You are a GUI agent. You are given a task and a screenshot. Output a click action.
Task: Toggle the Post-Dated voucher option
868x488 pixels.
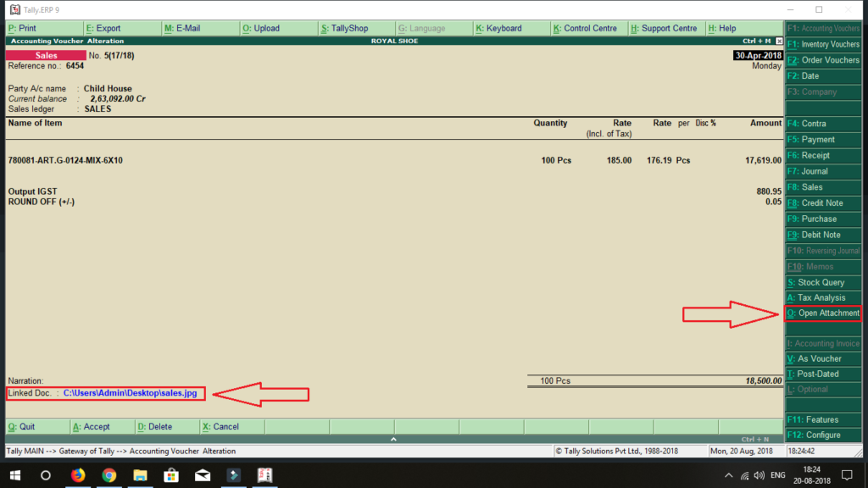(x=821, y=374)
